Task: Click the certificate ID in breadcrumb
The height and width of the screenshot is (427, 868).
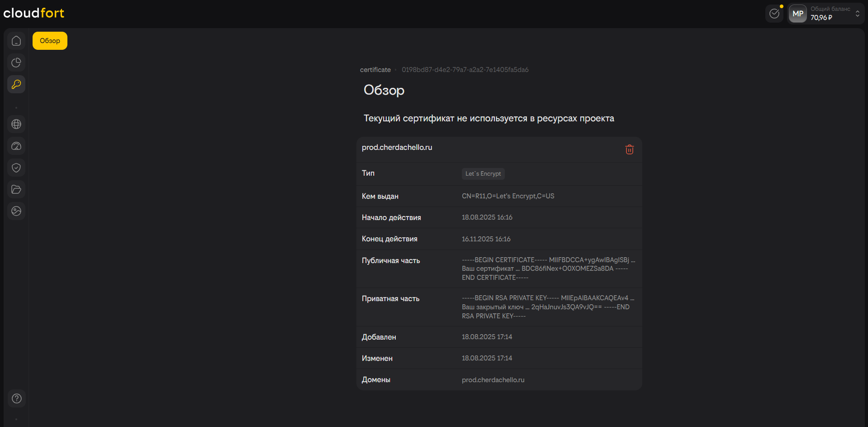Action: coord(465,70)
